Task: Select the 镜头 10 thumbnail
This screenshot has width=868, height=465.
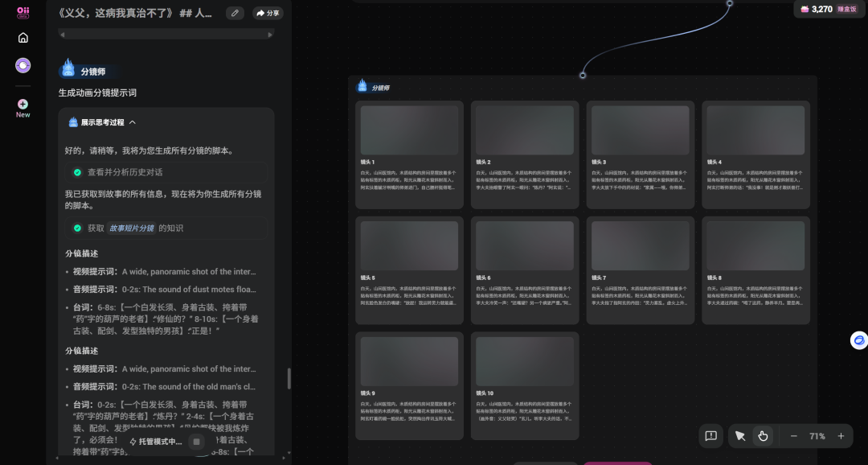Action: pos(525,361)
